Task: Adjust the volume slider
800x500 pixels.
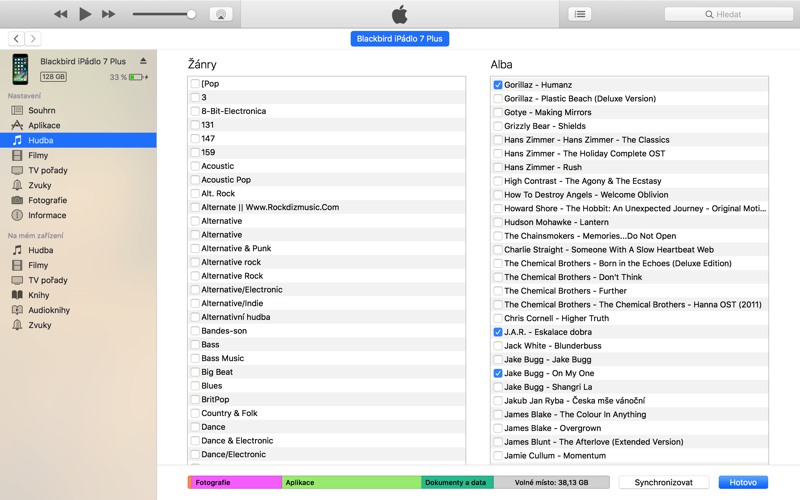Action: [164, 14]
